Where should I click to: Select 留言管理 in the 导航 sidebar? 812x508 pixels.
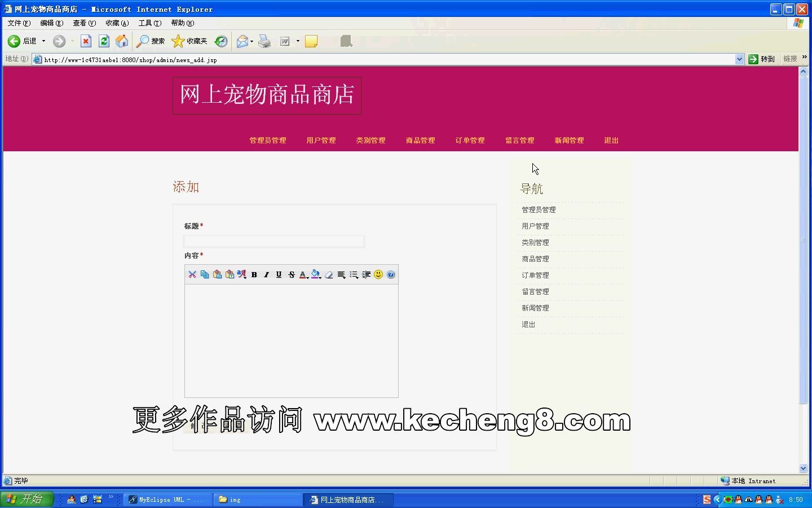point(535,292)
